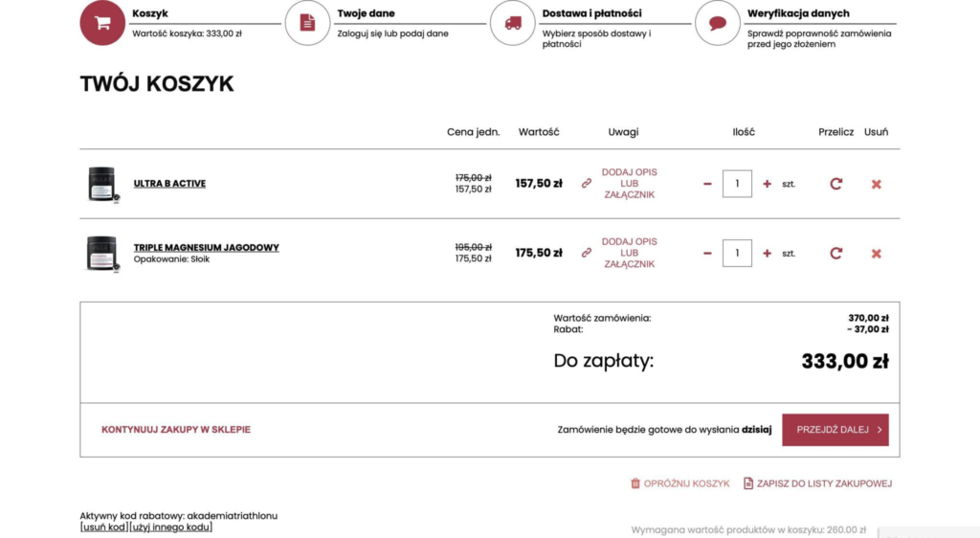The image size is (980, 538).
Task: Add note or attachment to Triple Magnesium
Action: click(x=629, y=253)
